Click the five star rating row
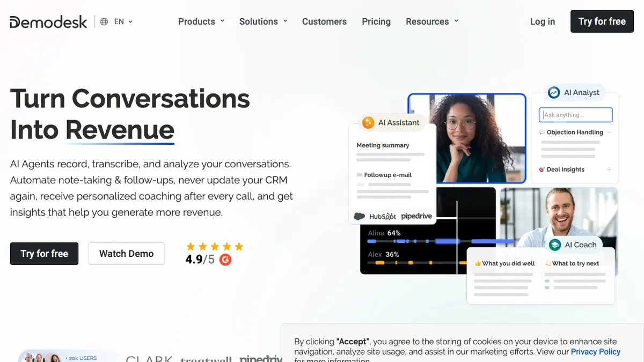This screenshot has width=644, height=362. pyautogui.click(x=215, y=247)
